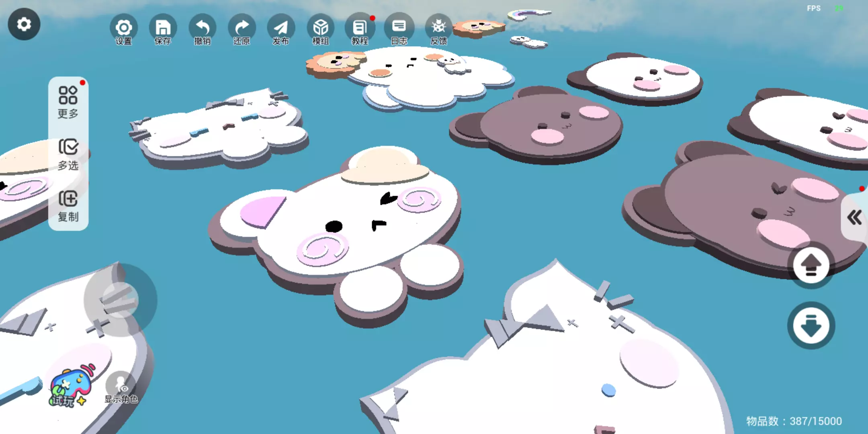868x434 pixels.
Task: Toggle 多选 multi-select mode
Action: tap(68, 155)
